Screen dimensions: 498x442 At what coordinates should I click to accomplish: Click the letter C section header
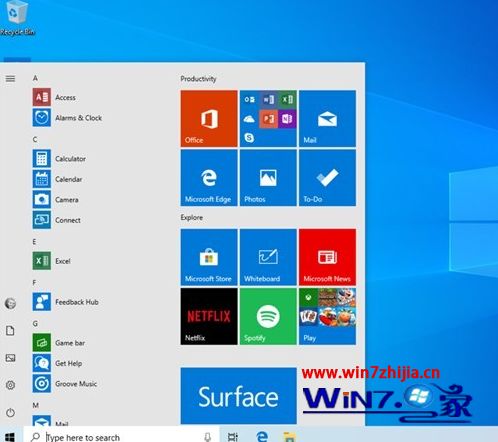click(x=35, y=139)
